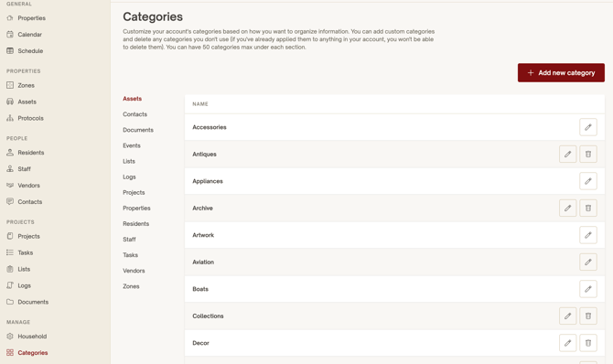The width and height of the screenshot is (613, 364).
Task: Open Projects in the left sidebar
Action: click(23, 236)
